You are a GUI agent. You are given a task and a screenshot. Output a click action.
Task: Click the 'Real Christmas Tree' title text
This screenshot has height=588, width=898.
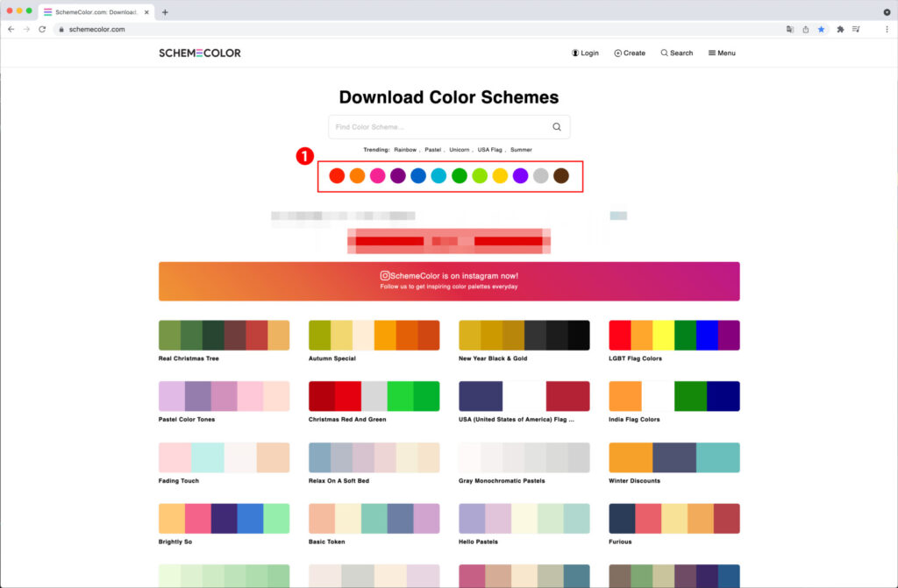click(189, 358)
